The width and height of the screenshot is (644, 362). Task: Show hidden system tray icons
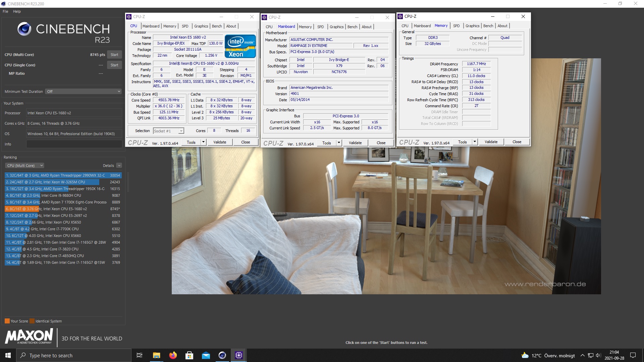582,355
